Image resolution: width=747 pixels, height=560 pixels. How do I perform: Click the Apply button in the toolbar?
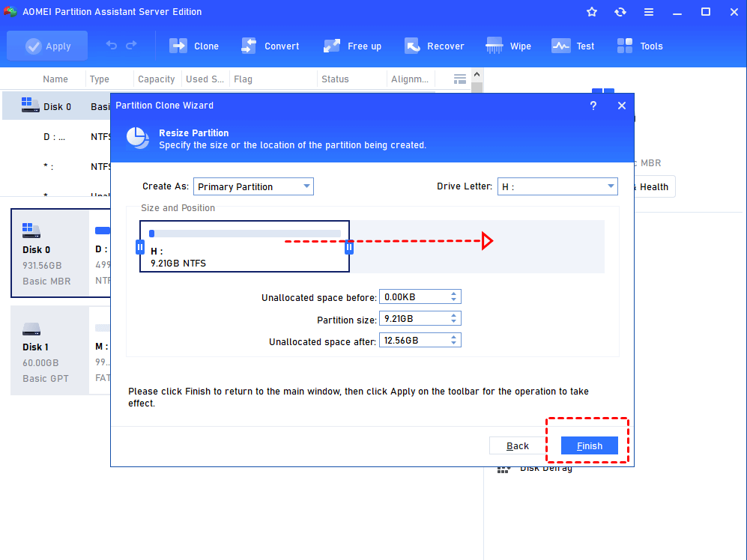coord(47,46)
